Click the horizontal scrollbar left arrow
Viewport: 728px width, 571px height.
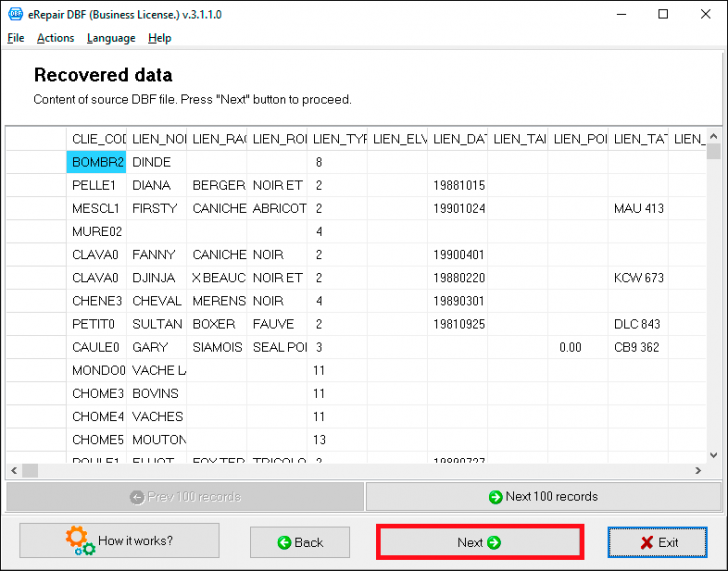(14, 471)
